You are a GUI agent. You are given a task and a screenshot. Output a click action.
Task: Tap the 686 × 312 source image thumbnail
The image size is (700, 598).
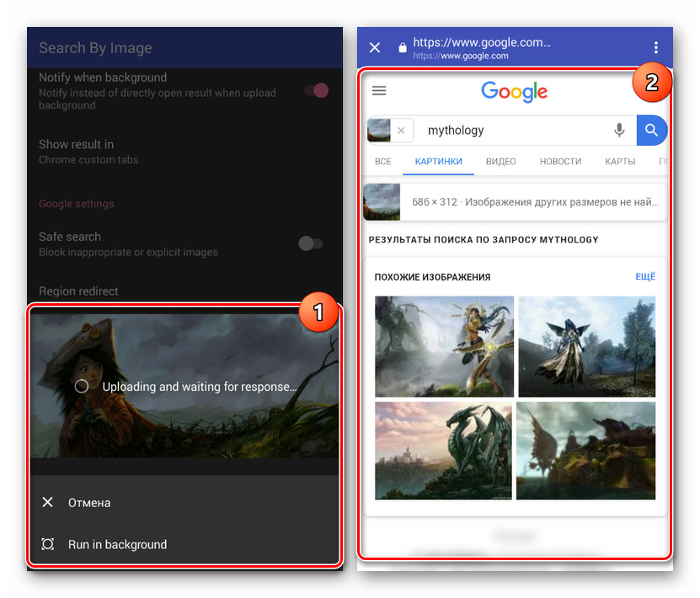pyautogui.click(x=382, y=202)
